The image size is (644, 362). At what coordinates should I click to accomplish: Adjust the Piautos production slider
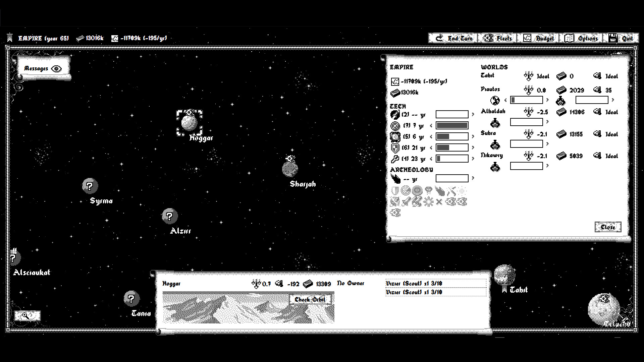point(527,100)
